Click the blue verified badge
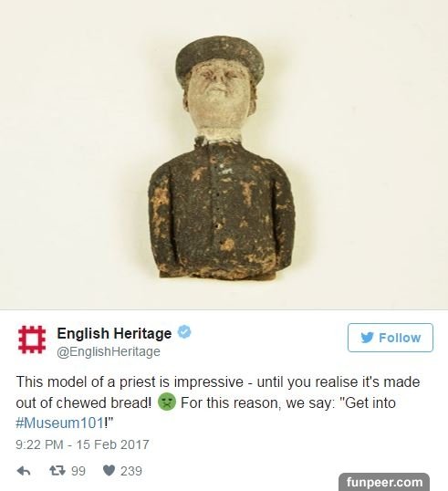The width and height of the screenshot is (448, 491). tap(184, 332)
